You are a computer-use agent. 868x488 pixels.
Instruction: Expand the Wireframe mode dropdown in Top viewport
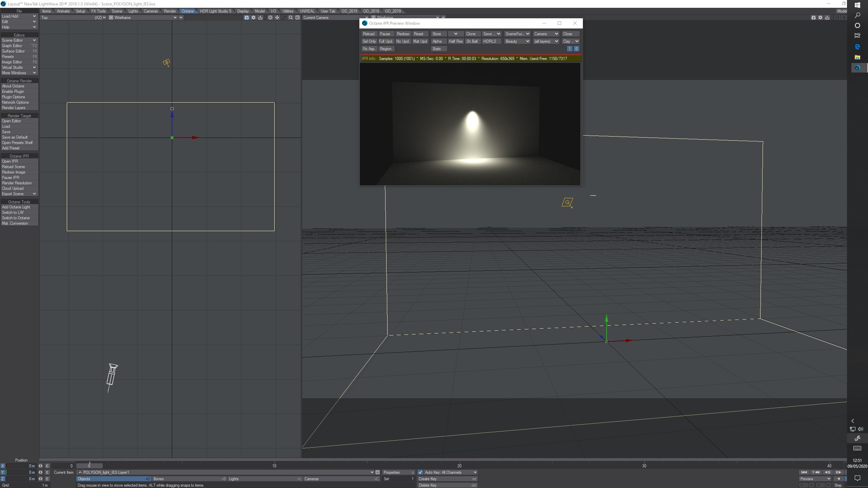click(x=175, y=18)
